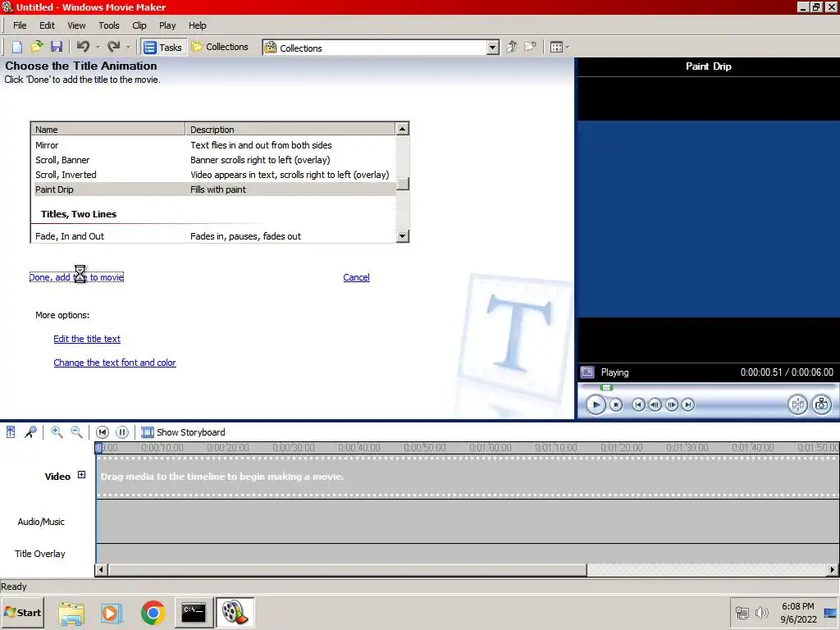The image size is (840, 630).
Task: Play the preview in the monitor
Action: 596,404
